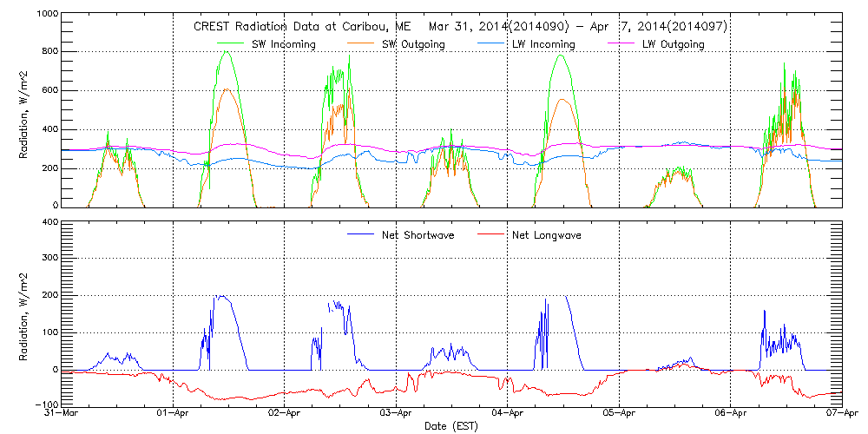Click the blue Net Shortwave legend line
868x434 pixels.
[x=360, y=234]
